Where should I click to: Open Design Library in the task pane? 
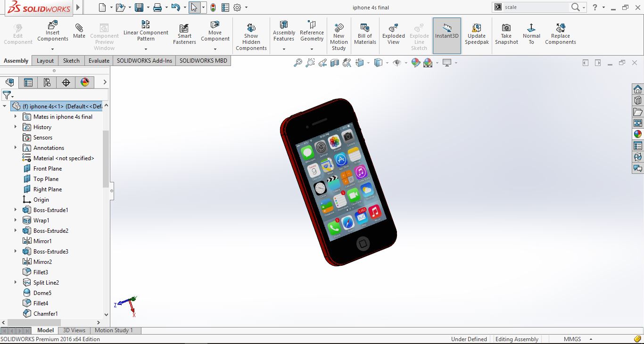[638, 100]
